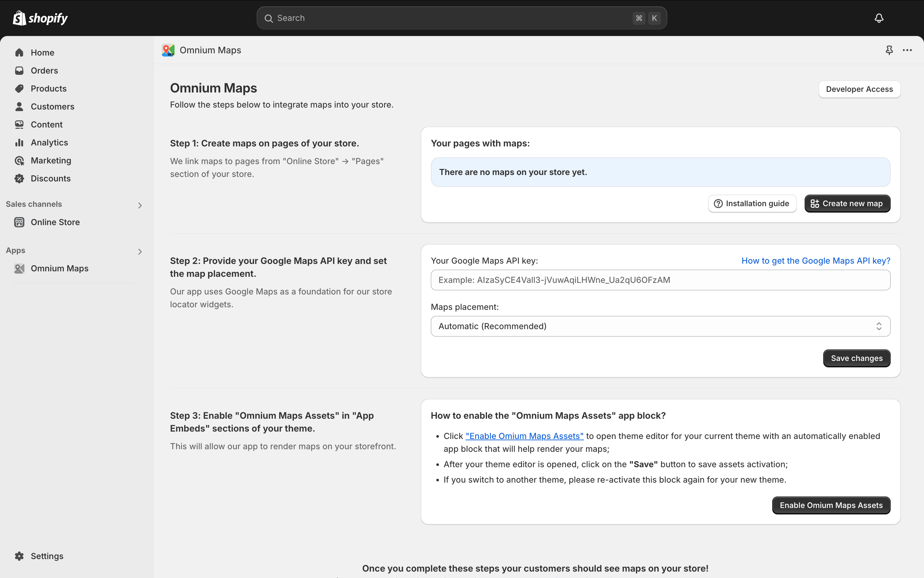
Task: Select Omnium Maps under Apps
Action: point(60,268)
